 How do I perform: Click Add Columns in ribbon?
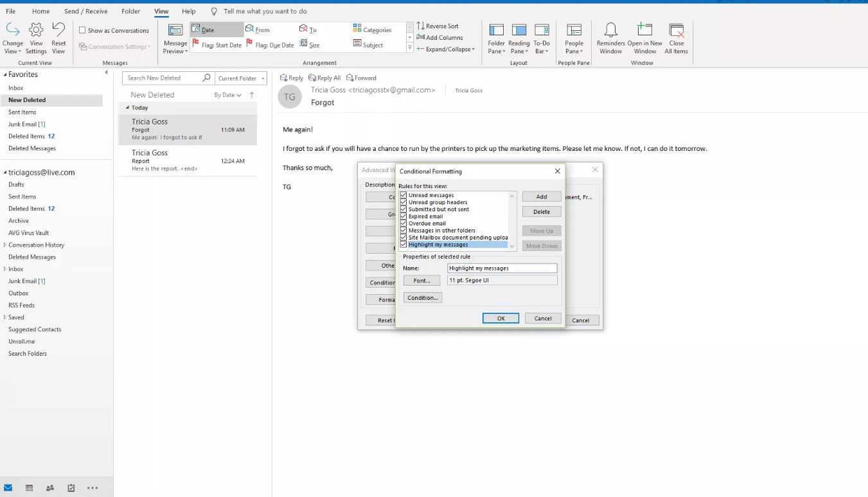coord(439,37)
